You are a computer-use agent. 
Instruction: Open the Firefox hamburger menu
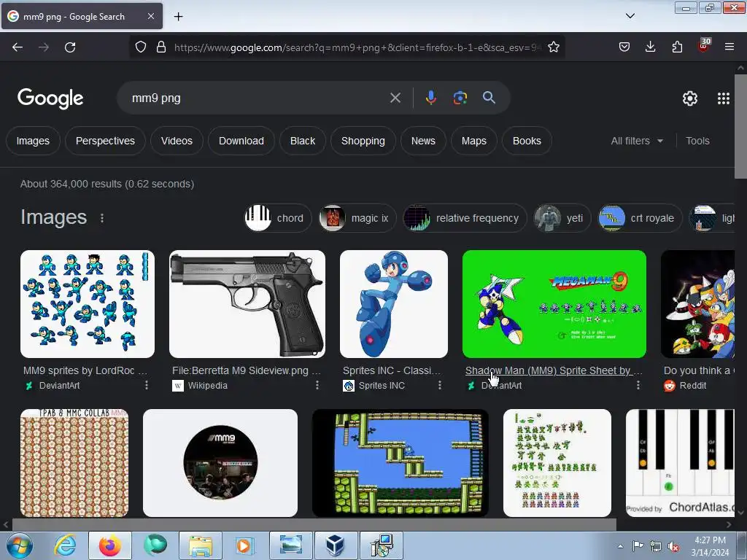[729, 47]
